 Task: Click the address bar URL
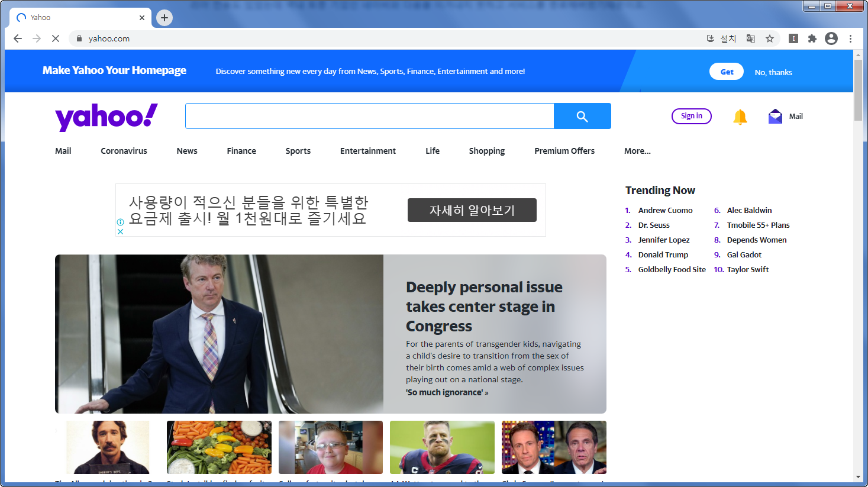(109, 38)
